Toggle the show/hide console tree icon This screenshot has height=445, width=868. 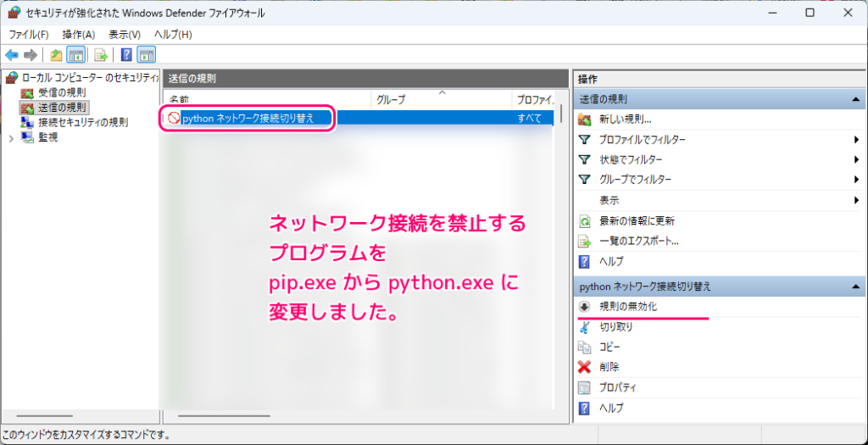75,55
